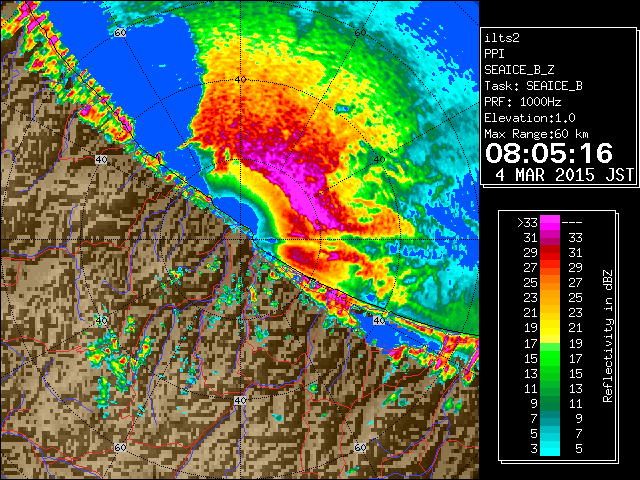Select the red legend band between 29 and 31
Screen dimensions: 640x480
point(550,253)
